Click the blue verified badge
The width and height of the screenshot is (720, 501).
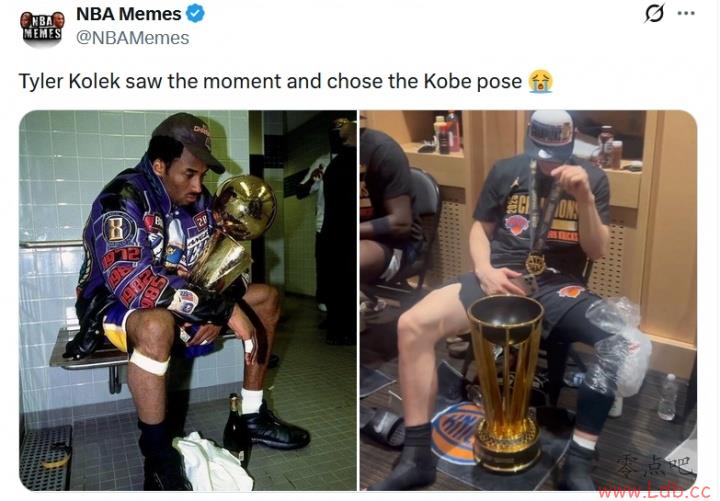pos(195,13)
